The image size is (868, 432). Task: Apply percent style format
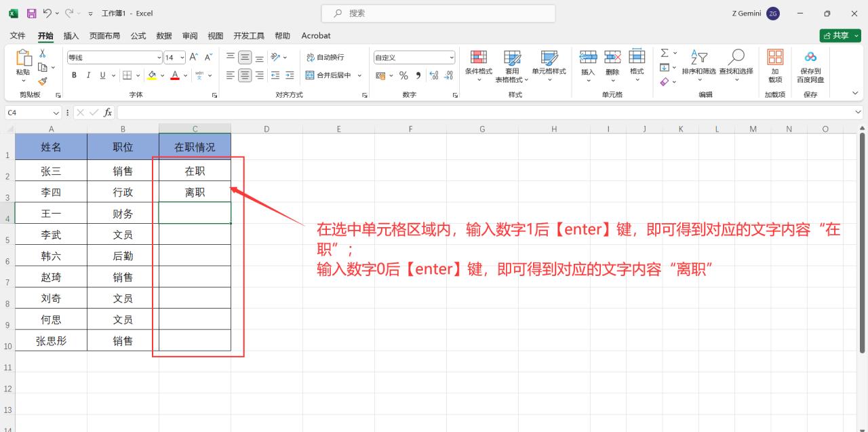tap(403, 75)
